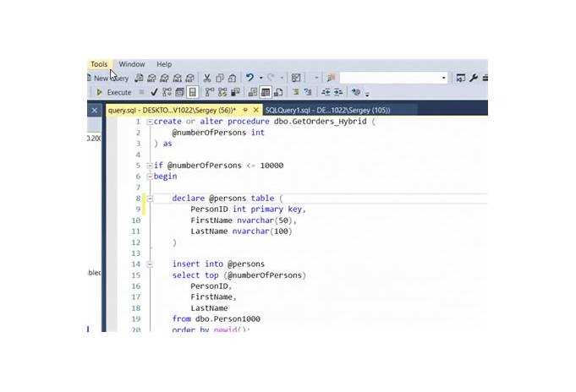
Task: Click 'PersonID int primary key' line
Action: point(249,210)
